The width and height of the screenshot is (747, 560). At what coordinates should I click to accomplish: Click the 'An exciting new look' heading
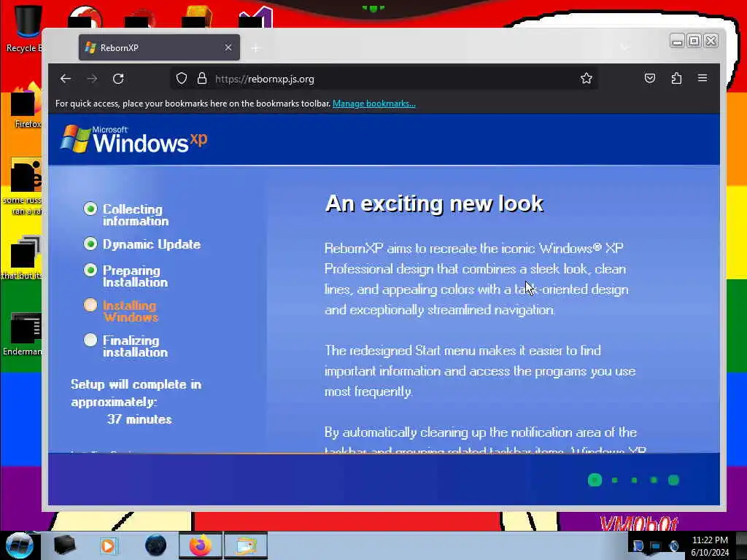[x=434, y=203]
